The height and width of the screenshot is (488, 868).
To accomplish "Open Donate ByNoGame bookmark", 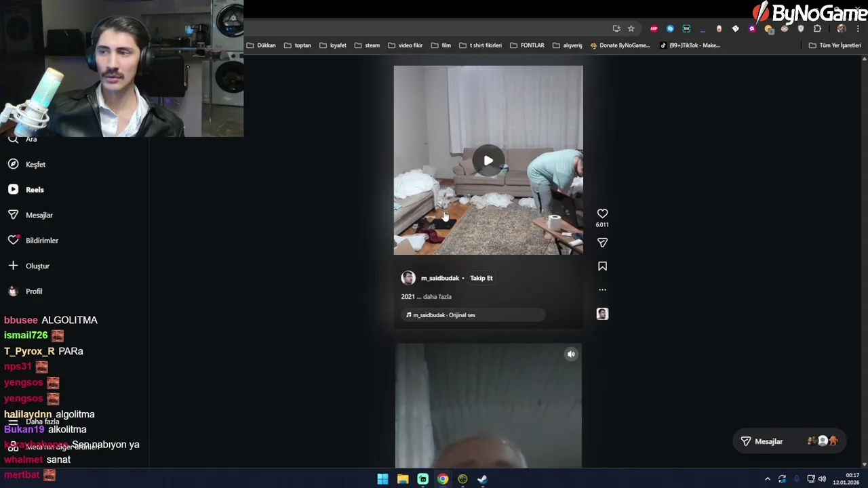I will pos(620,45).
